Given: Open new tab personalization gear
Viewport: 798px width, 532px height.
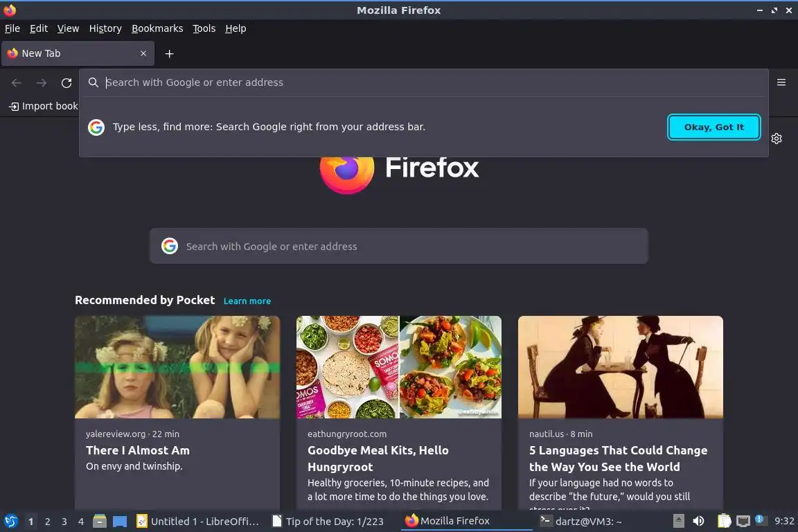Looking at the screenshot, I should (x=777, y=139).
